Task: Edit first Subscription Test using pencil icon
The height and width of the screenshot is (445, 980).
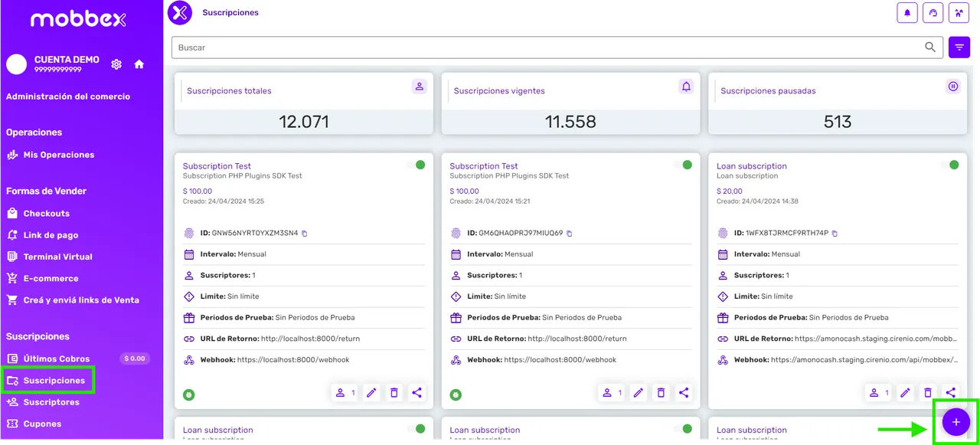Action: [x=371, y=393]
